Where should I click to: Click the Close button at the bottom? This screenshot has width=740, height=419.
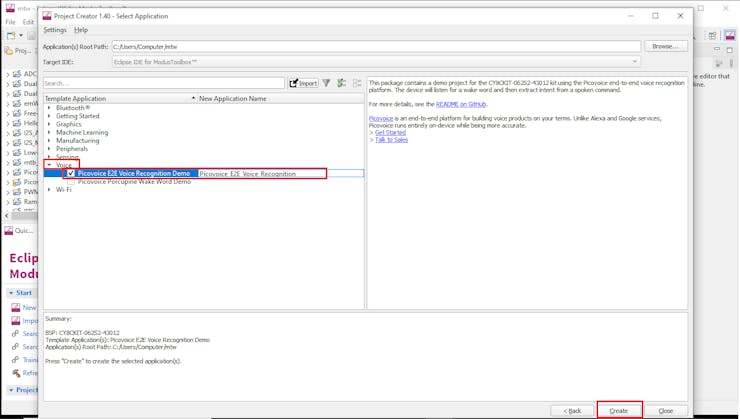[666, 411]
